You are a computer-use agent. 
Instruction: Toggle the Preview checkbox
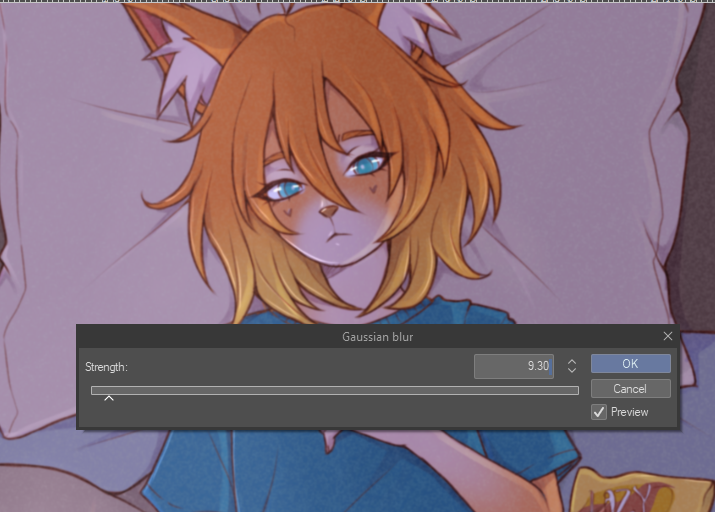[x=599, y=412]
